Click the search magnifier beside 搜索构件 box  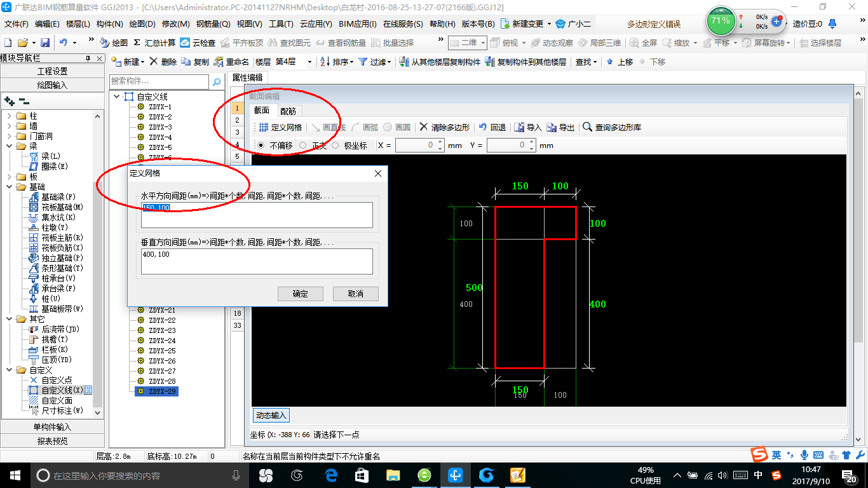217,82
